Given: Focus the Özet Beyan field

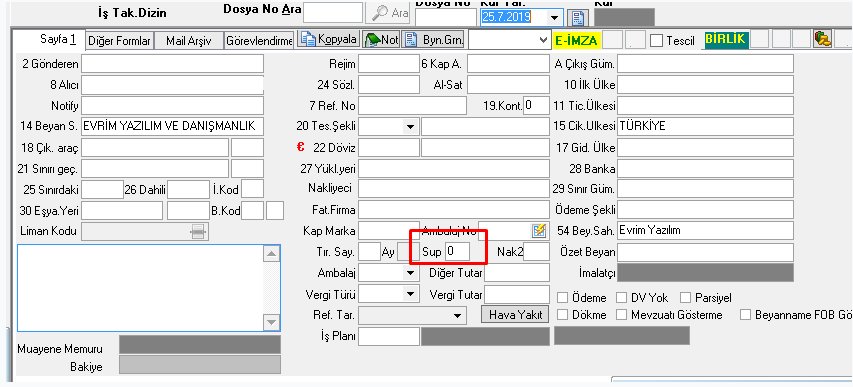Looking at the screenshot, I should click(705, 252).
